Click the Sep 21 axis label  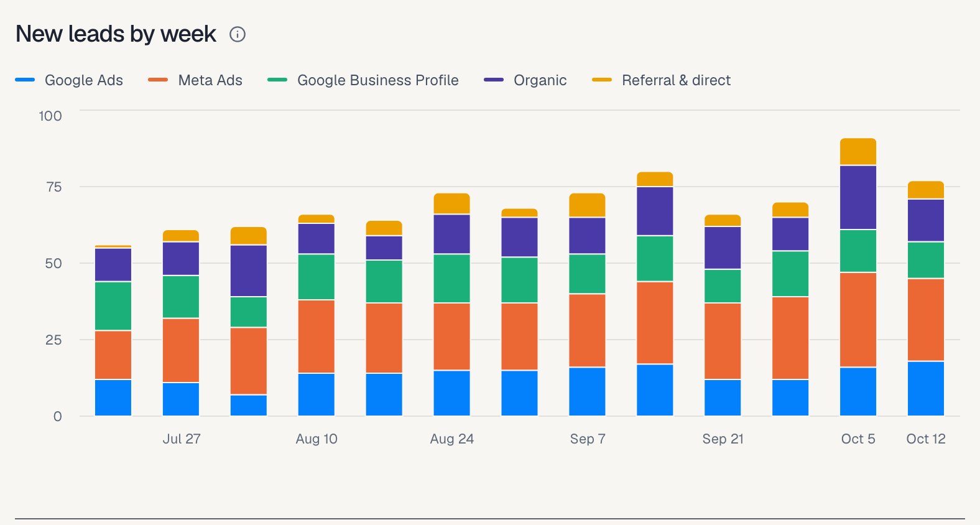pyautogui.click(x=723, y=439)
